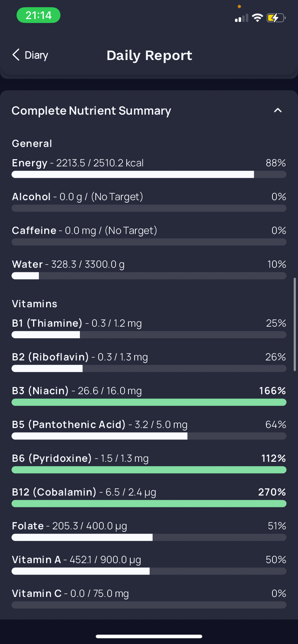The image size is (298, 644).
Task: Tap the battery charging icon
Action: 276,18
